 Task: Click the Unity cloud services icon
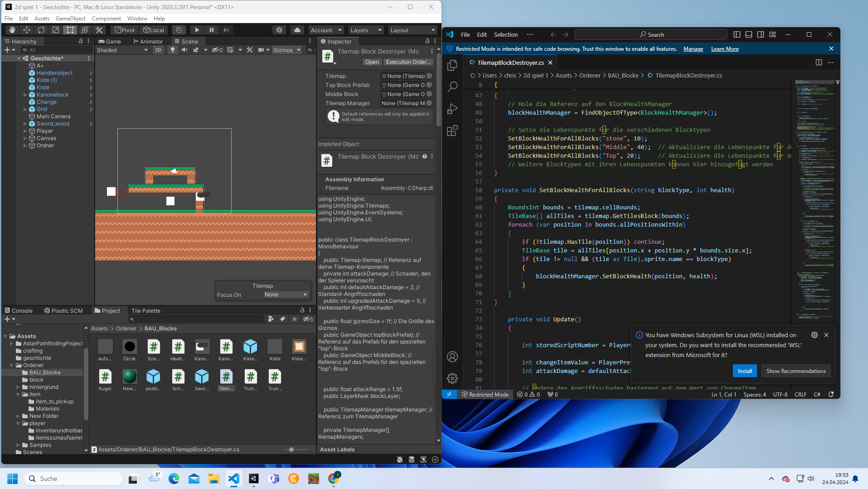[x=297, y=30]
